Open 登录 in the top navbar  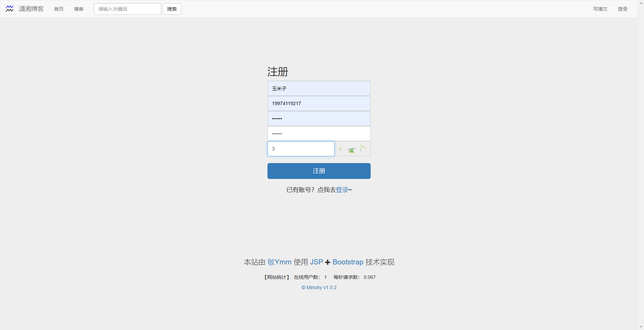click(623, 9)
